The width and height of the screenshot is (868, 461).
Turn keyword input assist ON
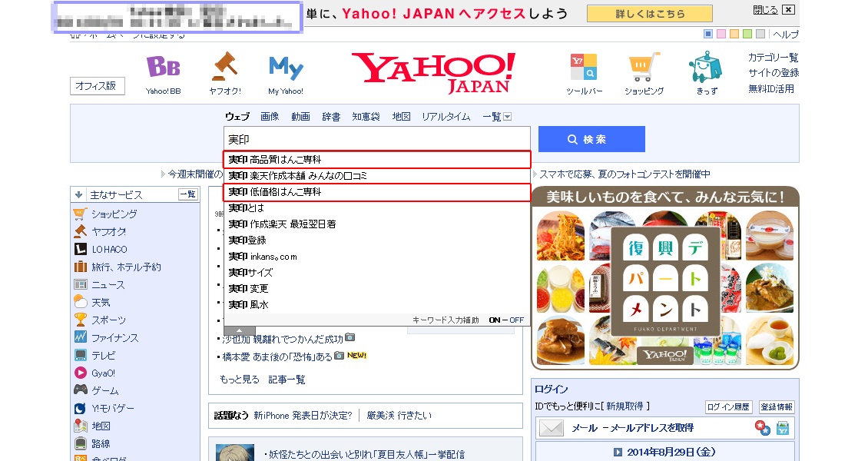[x=495, y=320]
